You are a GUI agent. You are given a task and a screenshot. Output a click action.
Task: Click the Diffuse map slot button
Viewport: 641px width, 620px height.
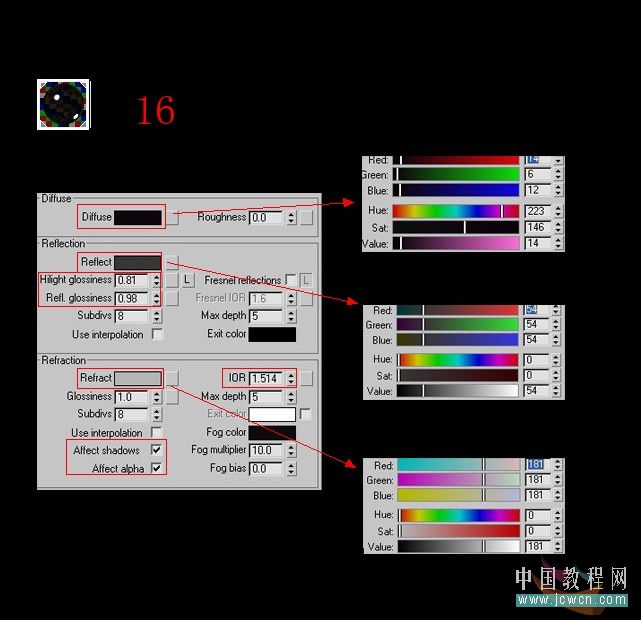point(173,217)
